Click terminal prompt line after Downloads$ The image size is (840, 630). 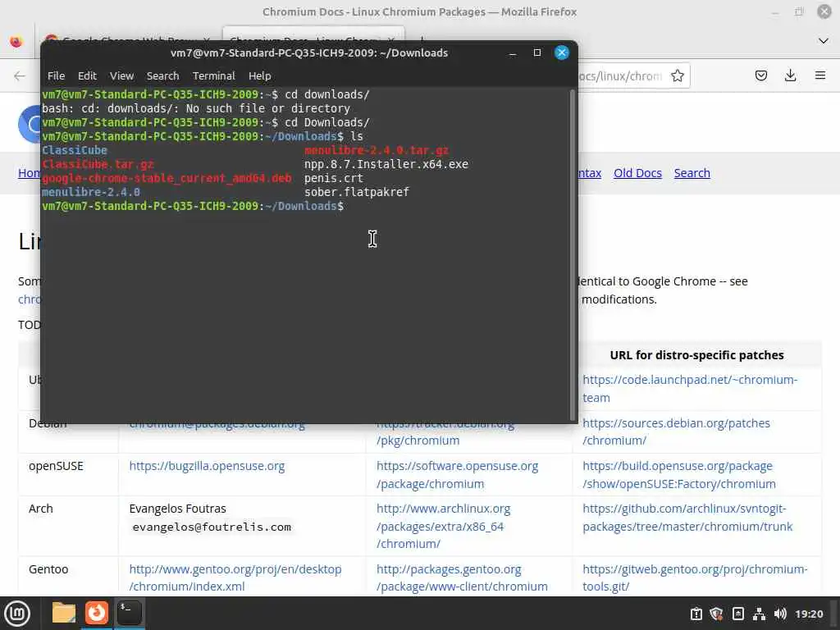click(x=193, y=206)
